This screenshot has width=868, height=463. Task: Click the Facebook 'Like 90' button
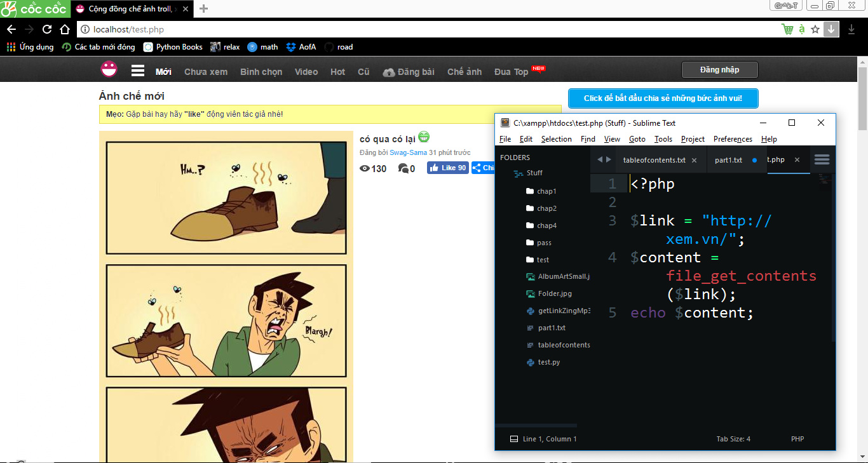coord(448,168)
